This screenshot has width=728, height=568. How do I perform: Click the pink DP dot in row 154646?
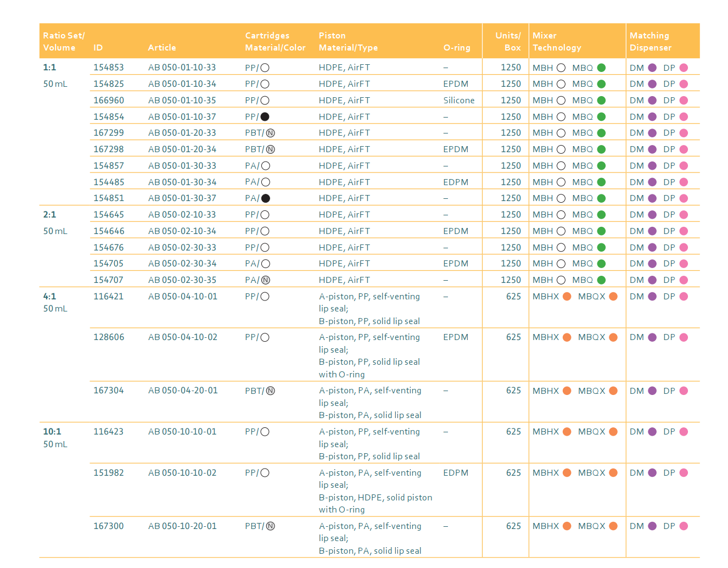684,231
